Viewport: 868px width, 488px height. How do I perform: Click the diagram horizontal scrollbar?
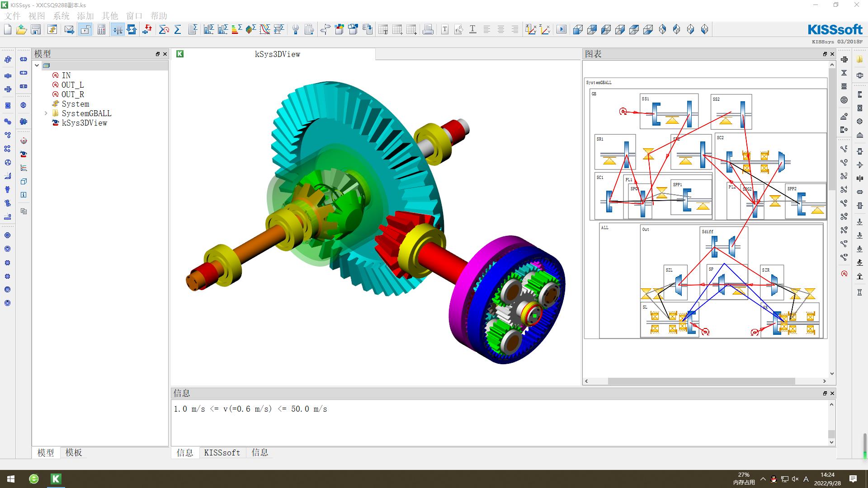coord(701,381)
